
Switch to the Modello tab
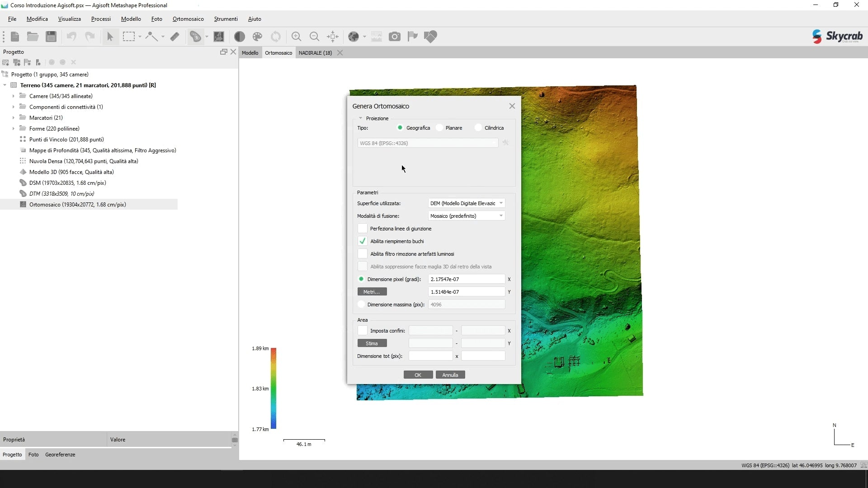[250, 53]
